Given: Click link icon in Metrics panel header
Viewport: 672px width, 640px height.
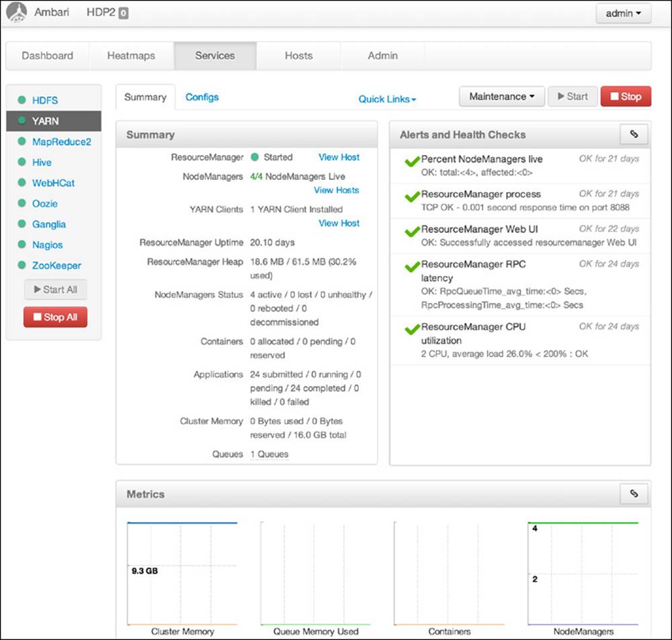Looking at the screenshot, I should [x=634, y=494].
